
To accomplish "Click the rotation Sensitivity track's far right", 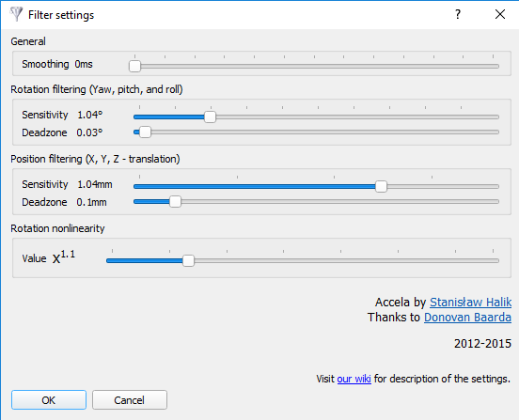I will [495, 117].
